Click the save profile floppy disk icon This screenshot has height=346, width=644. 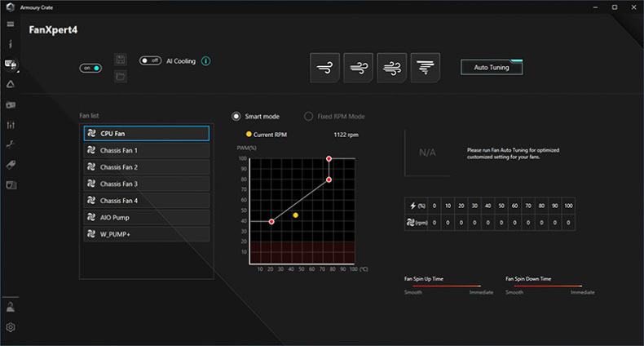click(x=121, y=60)
